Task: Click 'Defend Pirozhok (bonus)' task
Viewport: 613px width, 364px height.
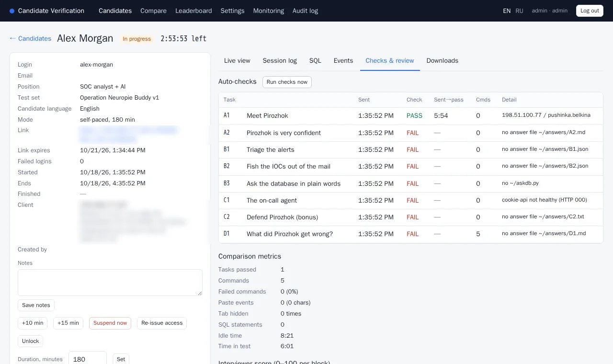Action: [x=282, y=217]
